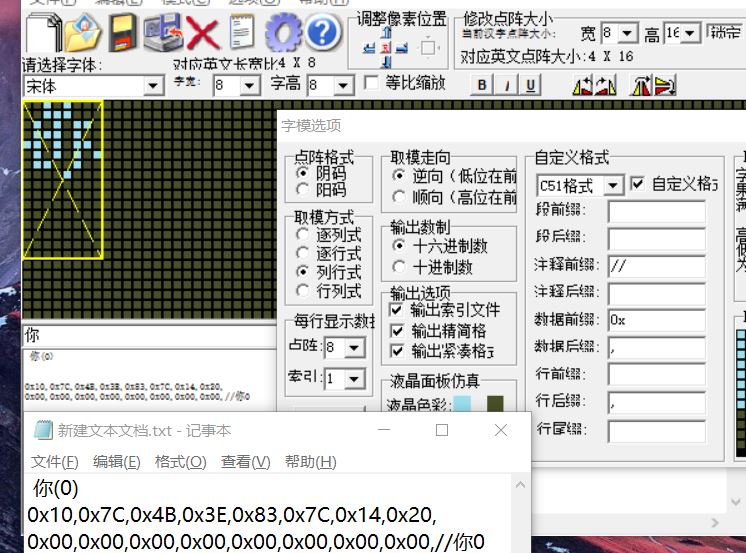Click the 数据前缀 field containing 0x
This screenshot has width=746, height=553.
tap(657, 320)
